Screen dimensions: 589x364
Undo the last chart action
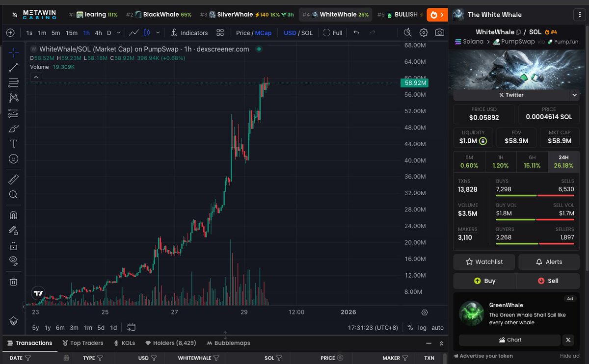click(x=356, y=33)
